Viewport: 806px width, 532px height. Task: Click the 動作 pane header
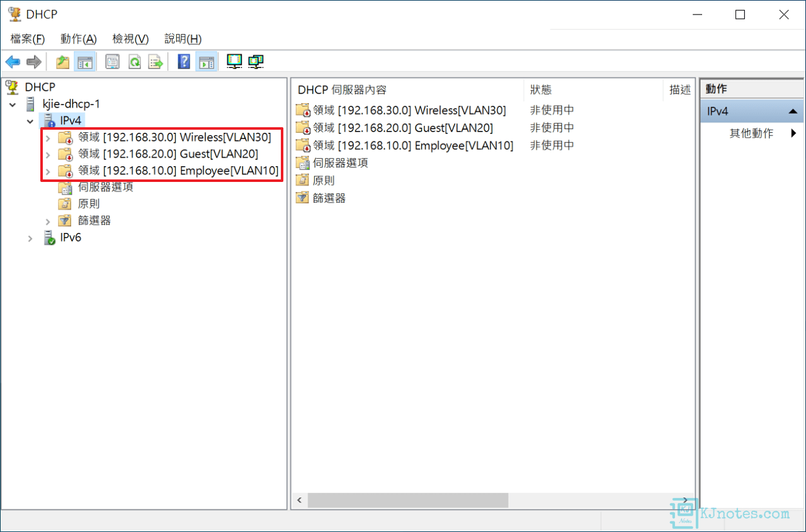point(752,89)
